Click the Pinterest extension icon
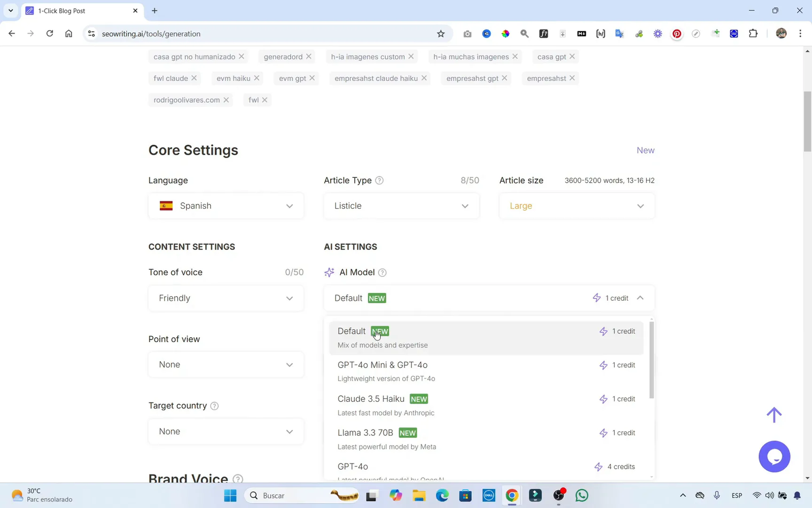The width and height of the screenshot is (812, 508). tap(676, 34)
